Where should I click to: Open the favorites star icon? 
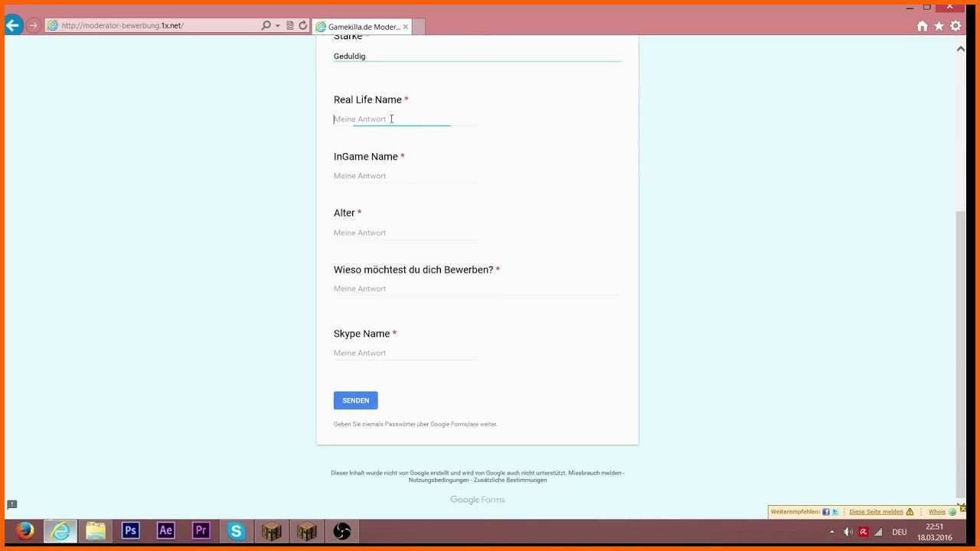point(939,26)
